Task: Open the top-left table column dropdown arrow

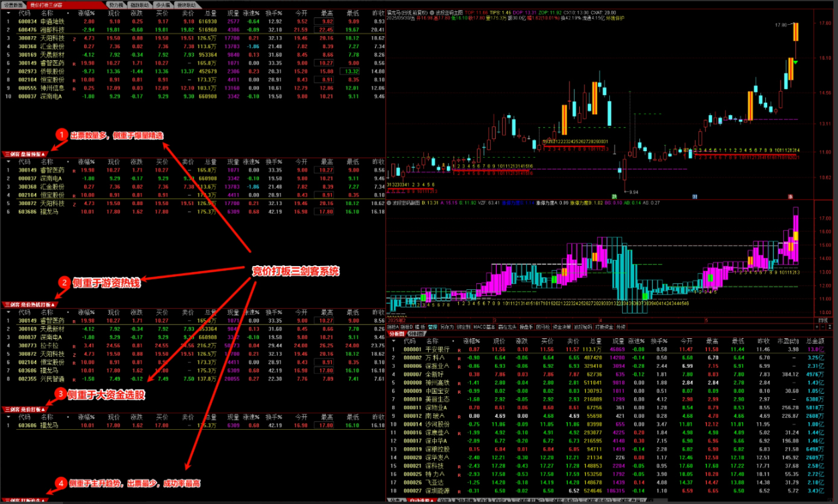Action: (9, 13)
